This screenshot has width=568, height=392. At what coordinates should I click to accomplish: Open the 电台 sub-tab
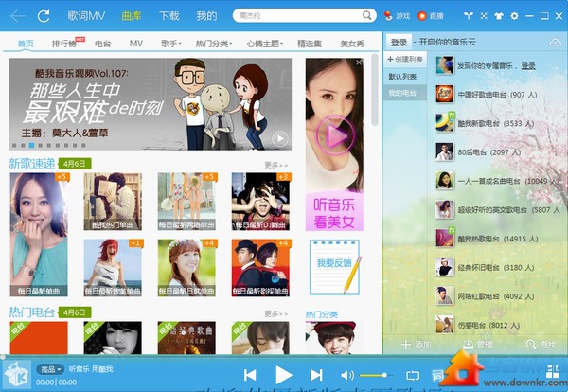(x=102, y=44)
